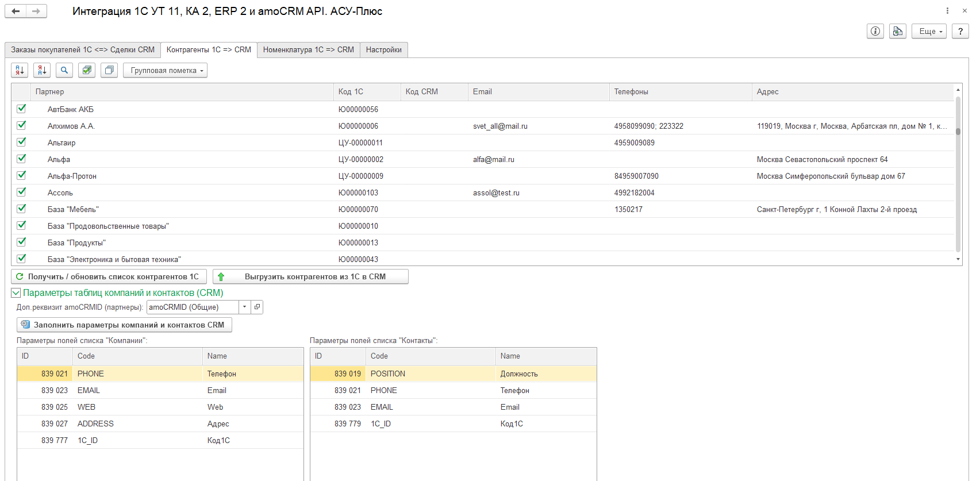980x481 pixels.
Task: Go forward with the right arrow button
Action: (36, 11)
